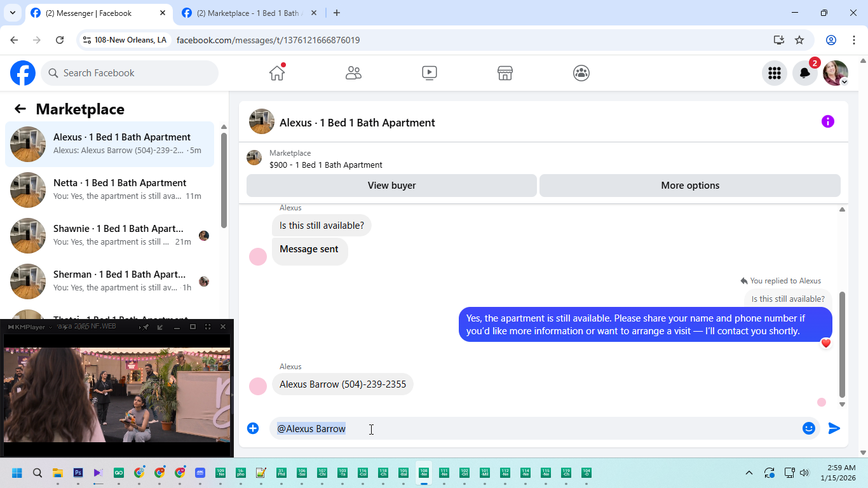
Task: Open the Friends icon in top navigation
Action: pos(353,73)
